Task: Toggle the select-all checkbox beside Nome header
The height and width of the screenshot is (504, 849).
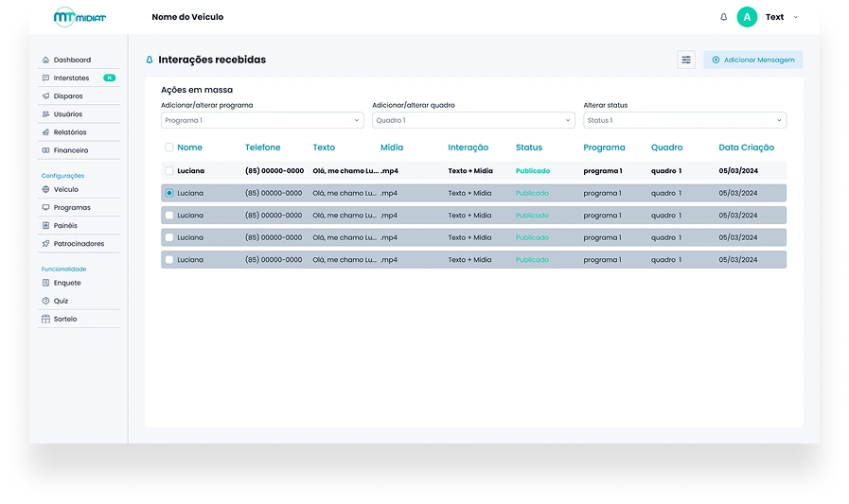Action: point(169,148)
